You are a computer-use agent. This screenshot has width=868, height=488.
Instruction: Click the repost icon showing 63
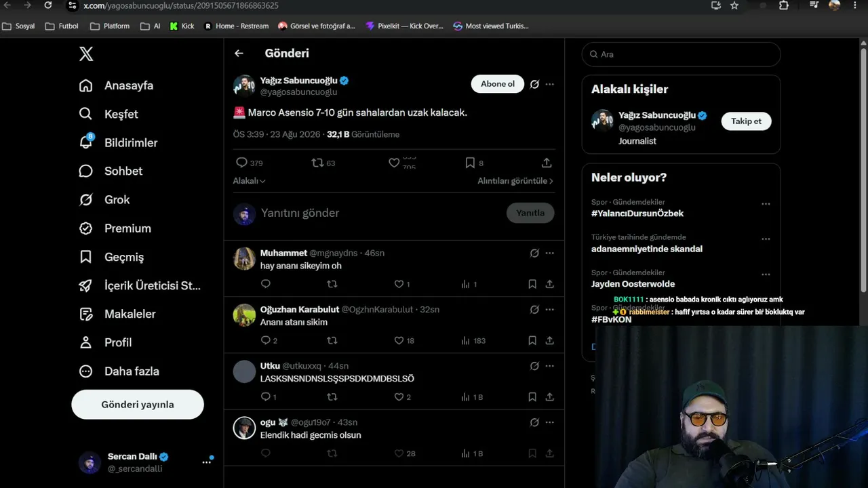(317, 163)
